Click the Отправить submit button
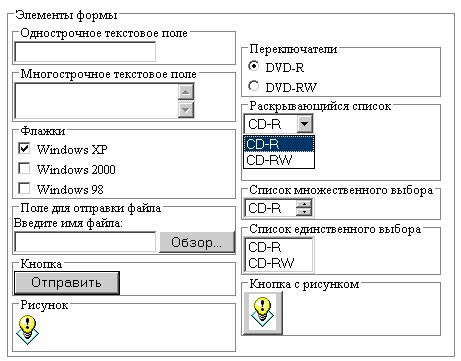This screenshot has width=461, height=361. [x=67, y=283]
